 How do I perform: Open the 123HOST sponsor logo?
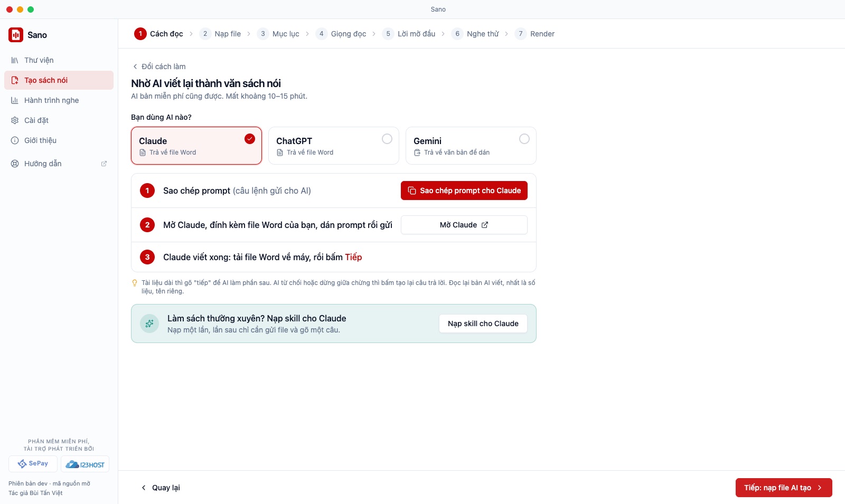85,464
